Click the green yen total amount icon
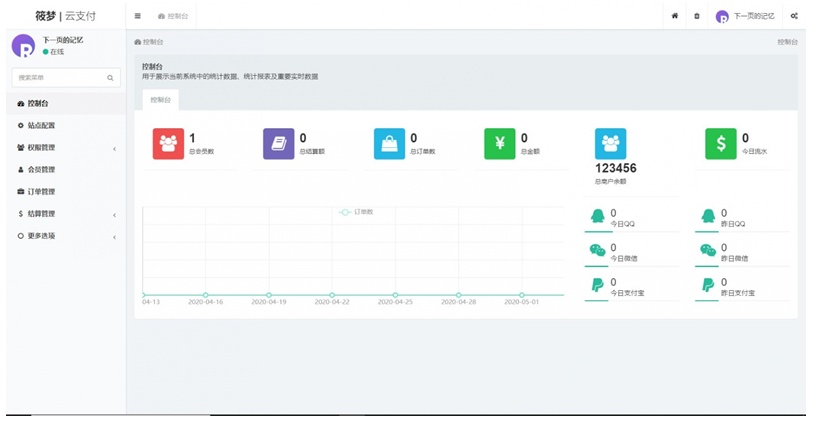Screen dimensions: 815x422 (500, 144)
